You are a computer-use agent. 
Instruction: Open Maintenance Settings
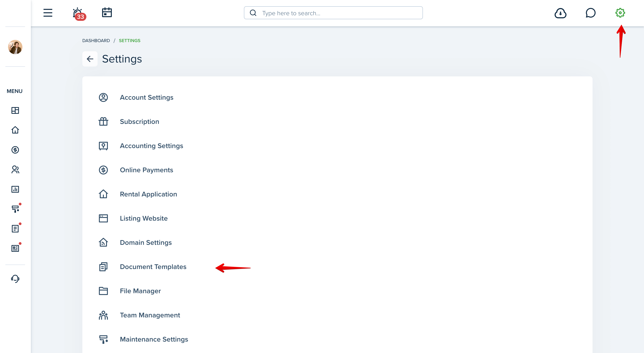point(154,339)
